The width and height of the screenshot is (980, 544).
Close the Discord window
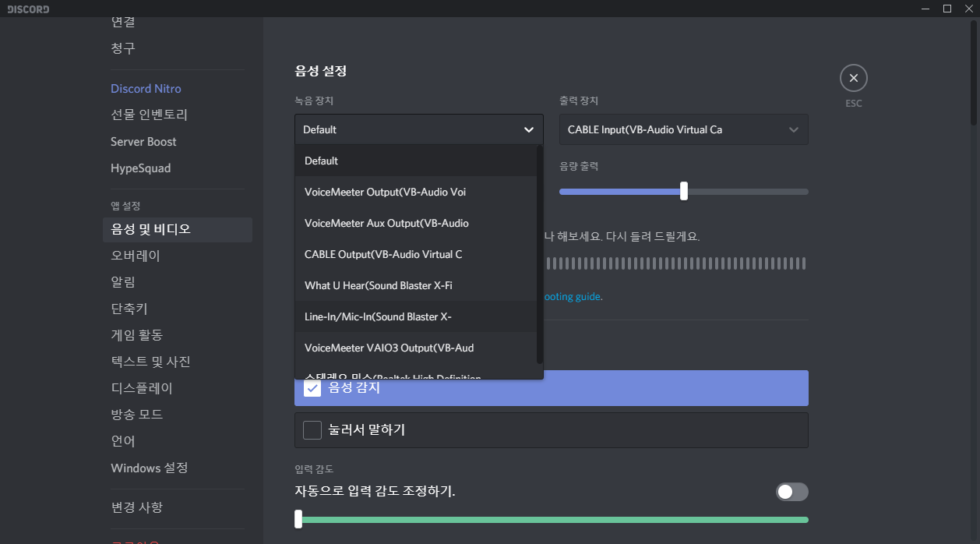click(968, 9)
